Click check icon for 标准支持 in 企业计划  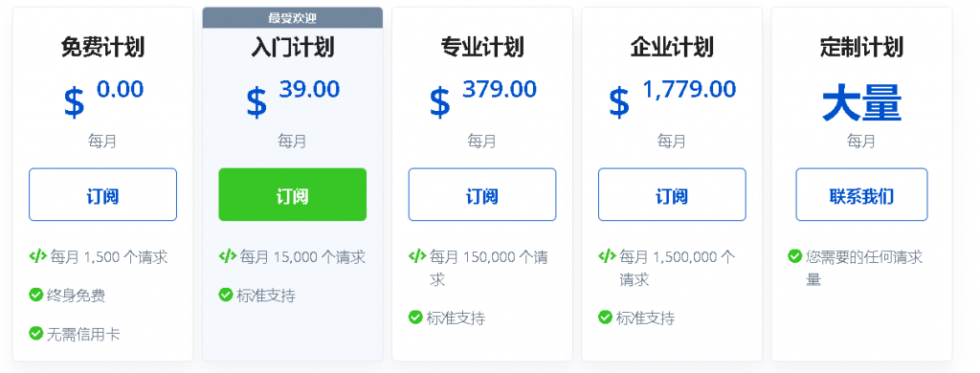[605, 318]
